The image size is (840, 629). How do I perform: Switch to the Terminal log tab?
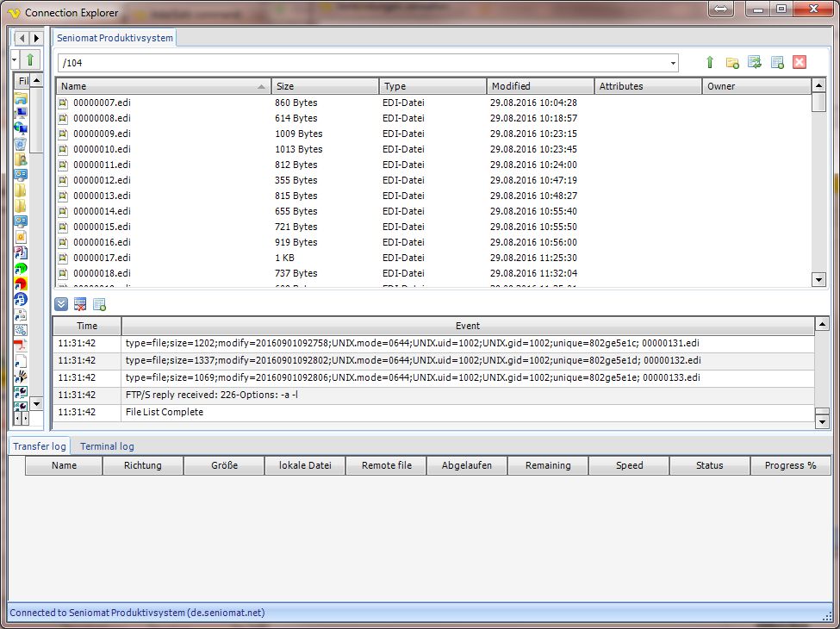point(107,446)
